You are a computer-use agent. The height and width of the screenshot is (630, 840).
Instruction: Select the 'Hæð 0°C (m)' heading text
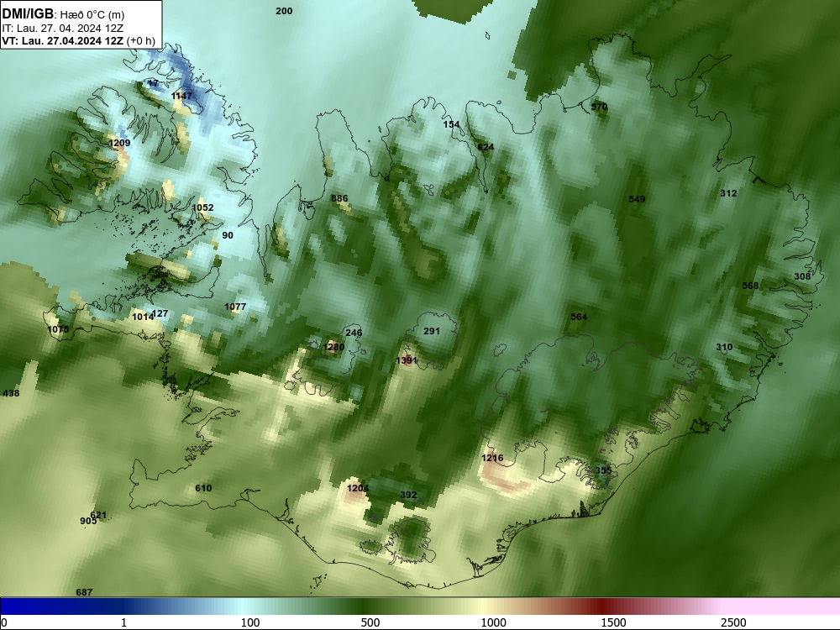click(92, 15)
